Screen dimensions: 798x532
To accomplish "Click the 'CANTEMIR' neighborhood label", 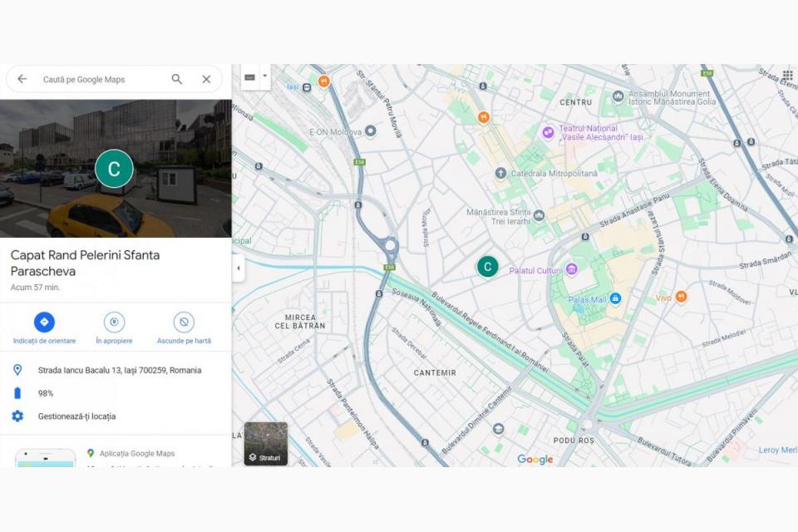I will (x=435, y=372).
